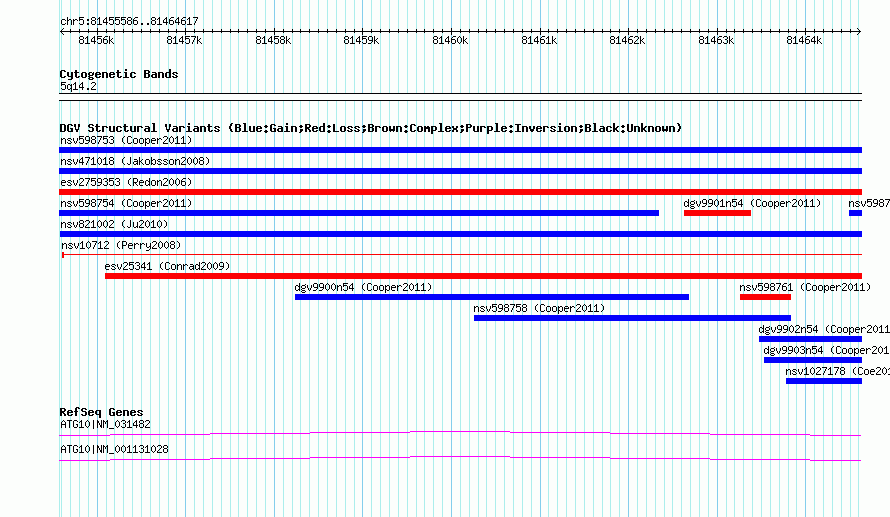
Task: Click the blue bar under nsv1027178
Action: point(824,381)
